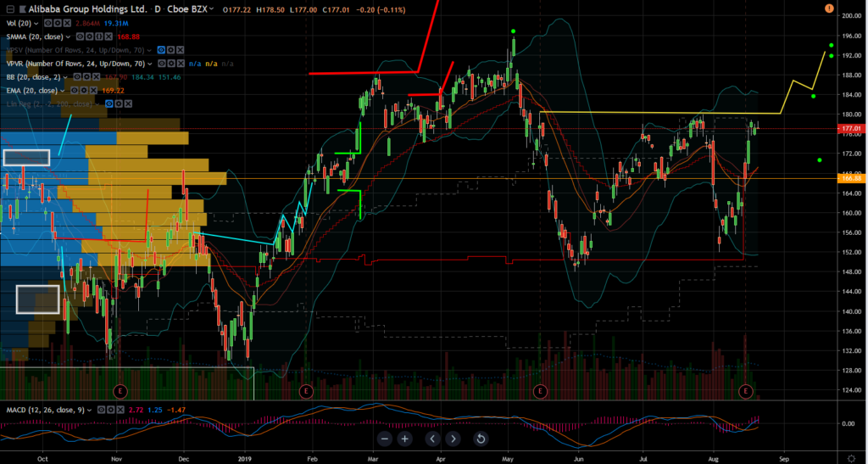Click the earnings E marker in May
The image size is (868, 464).
click(x=540, y=391)
